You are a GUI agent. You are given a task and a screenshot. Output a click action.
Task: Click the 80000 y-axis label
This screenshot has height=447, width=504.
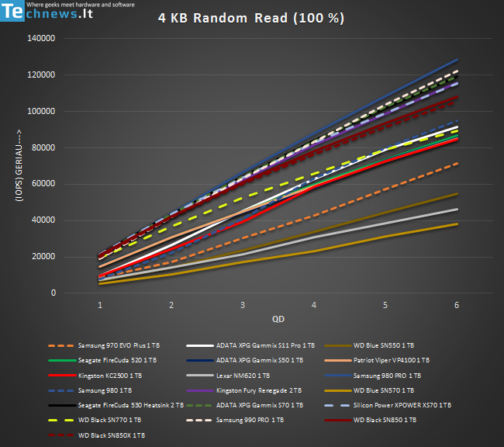click(x=43, y=147)
